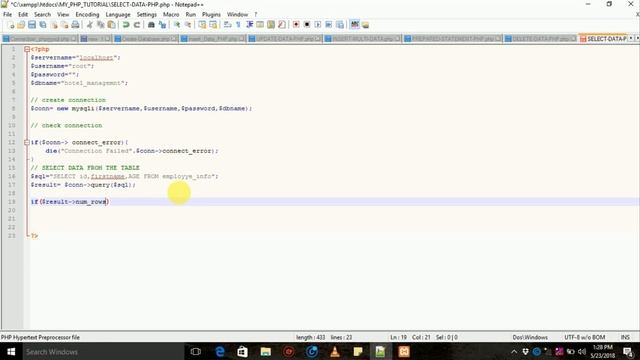Click the 'if($result->num_rows' code line
Image resolution: width=640 pixels, height=360 pixels.
[x=70, y=202]
